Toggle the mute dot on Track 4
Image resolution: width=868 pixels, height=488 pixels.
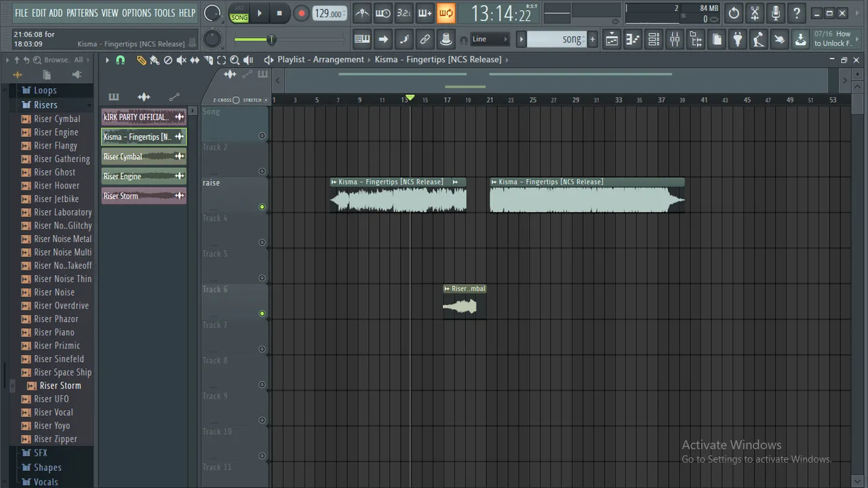[x=262, y=243]
